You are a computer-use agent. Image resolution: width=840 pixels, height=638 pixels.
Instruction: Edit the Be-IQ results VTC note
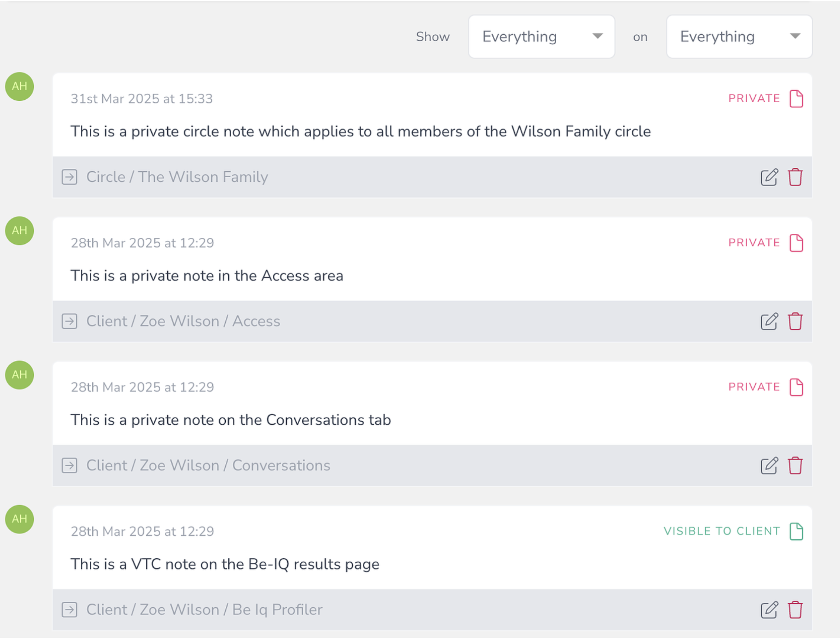[x=769, y=610]
